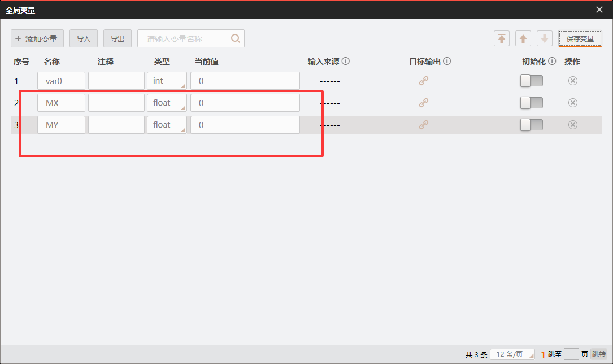This screenshot has height=364, width=613.
Task: Show info for 目标输出 column
Action: click(447, 61)
